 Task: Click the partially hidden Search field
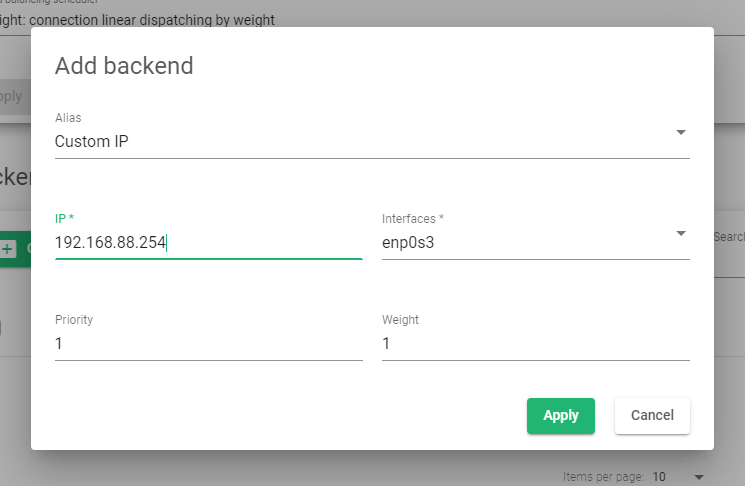click(x=729, y=237)
